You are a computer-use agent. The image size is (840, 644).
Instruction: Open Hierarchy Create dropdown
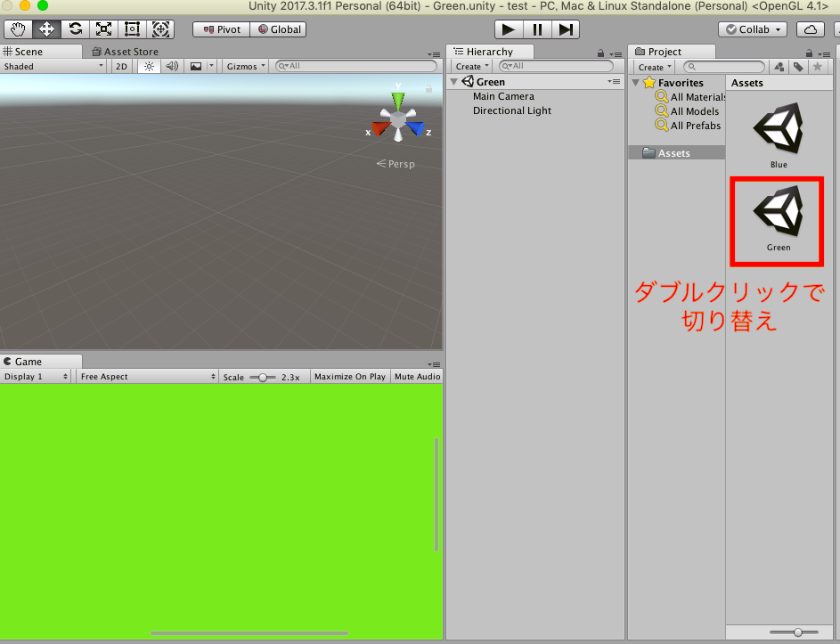(471, 67)
